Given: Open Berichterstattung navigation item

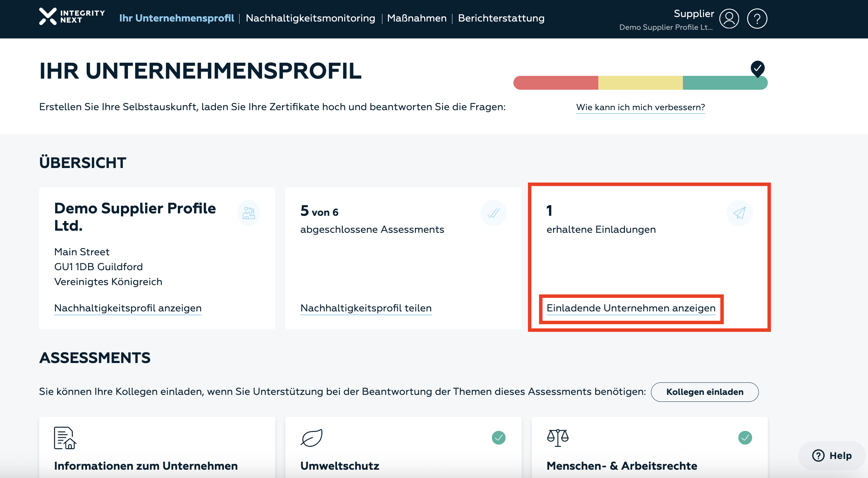Looking at the screenshot, I should (x=501, y=18).
